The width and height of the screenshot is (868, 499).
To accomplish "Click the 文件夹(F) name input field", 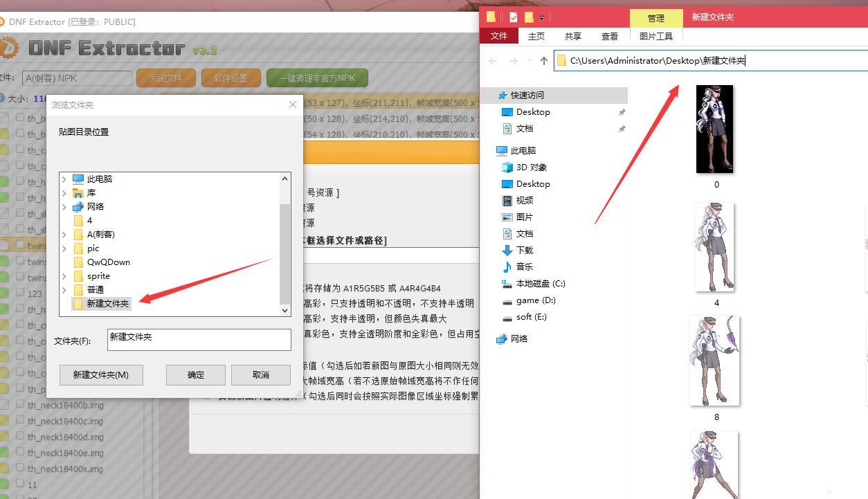I will coord(199,339).
